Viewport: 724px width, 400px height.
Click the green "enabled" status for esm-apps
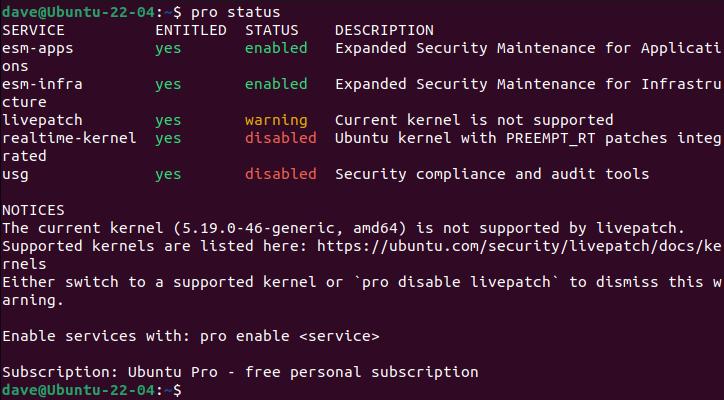pyautogui.click(x=276, y=48)
